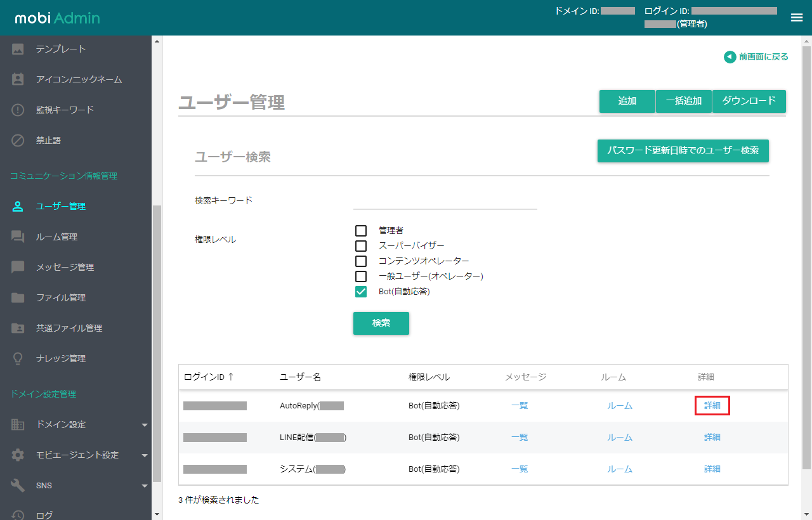The width and height of the screenshot is (812, 520).
Task: Open the hamburger menu icon
Action: (x=797, y=18)
